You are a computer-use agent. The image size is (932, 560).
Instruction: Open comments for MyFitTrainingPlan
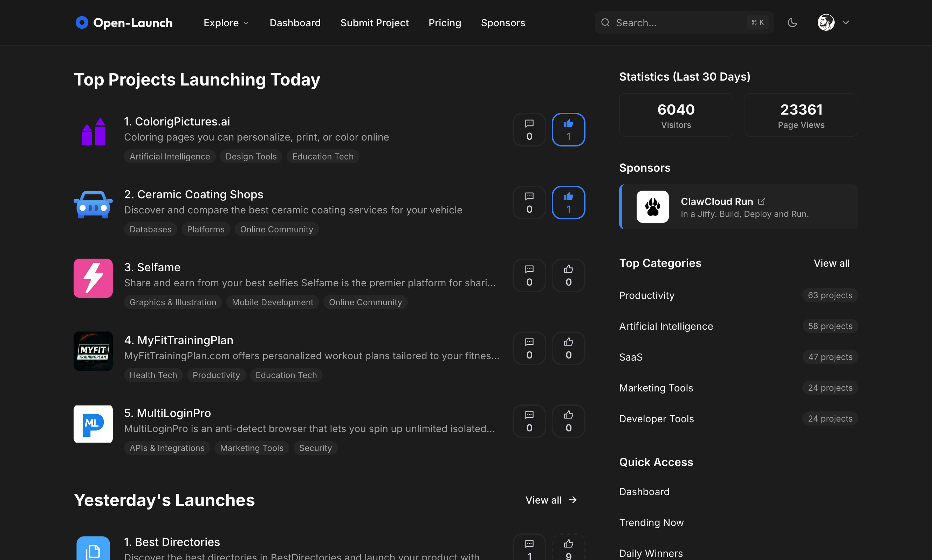[x=529, y=348]
